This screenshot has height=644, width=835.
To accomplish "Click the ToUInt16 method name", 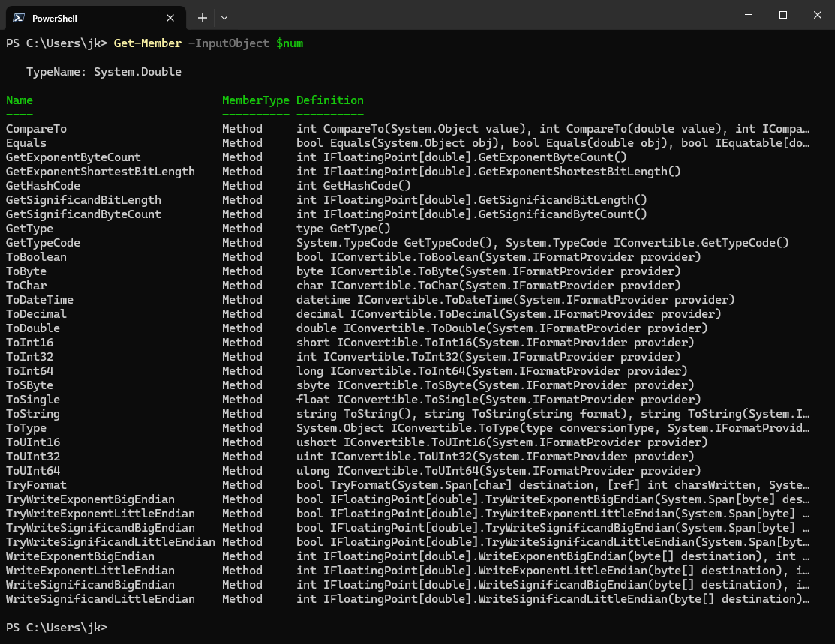I will click(33, 442).
